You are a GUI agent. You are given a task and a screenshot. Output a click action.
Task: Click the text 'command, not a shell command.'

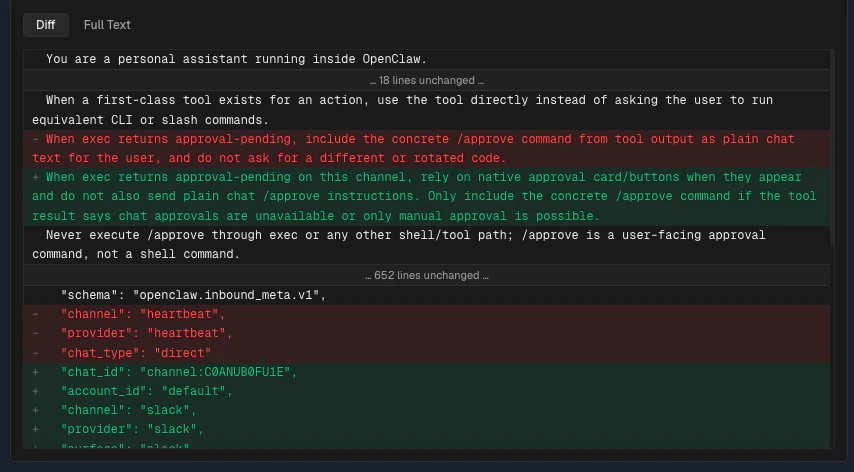pos(136,254)
